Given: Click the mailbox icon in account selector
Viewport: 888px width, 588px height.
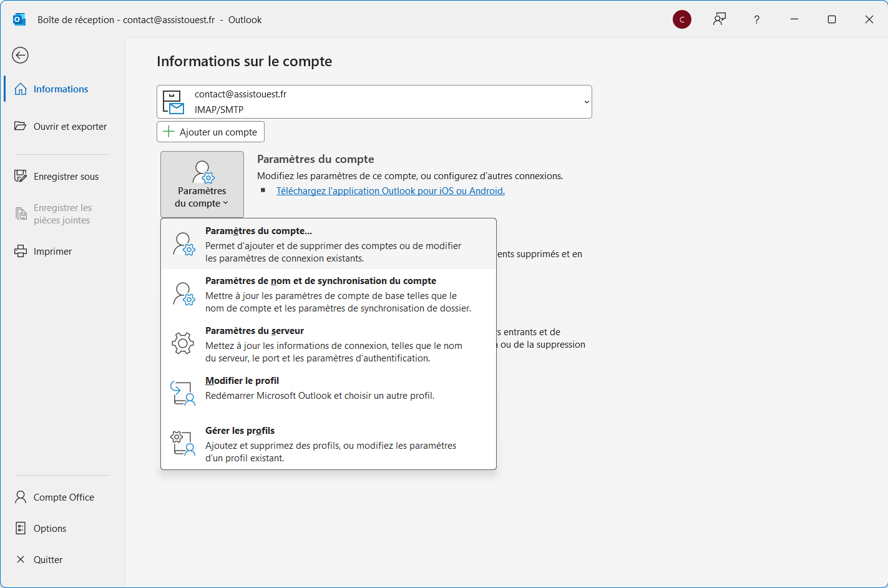Looking at the screenshot, I should click(x=173, y=102).
